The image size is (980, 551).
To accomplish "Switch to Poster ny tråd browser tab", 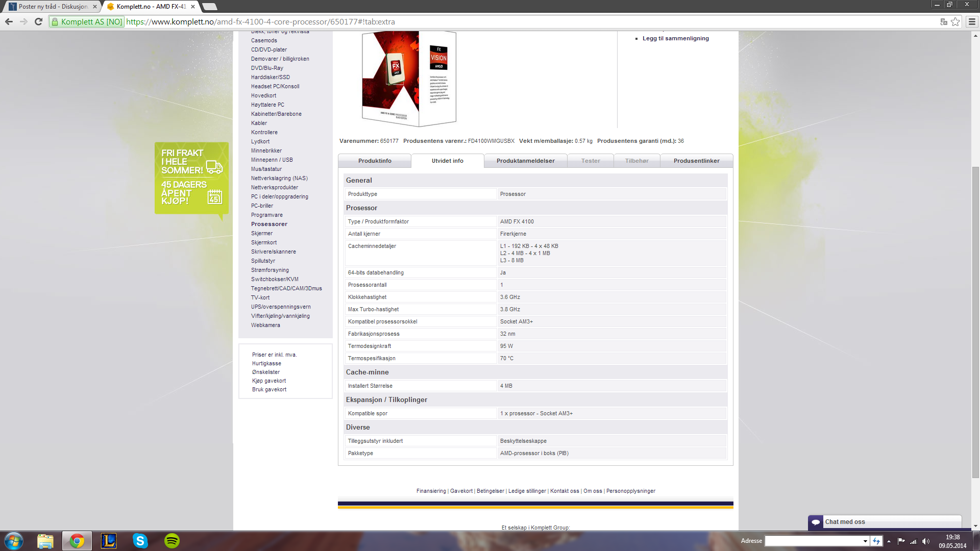I will (53, 7).
